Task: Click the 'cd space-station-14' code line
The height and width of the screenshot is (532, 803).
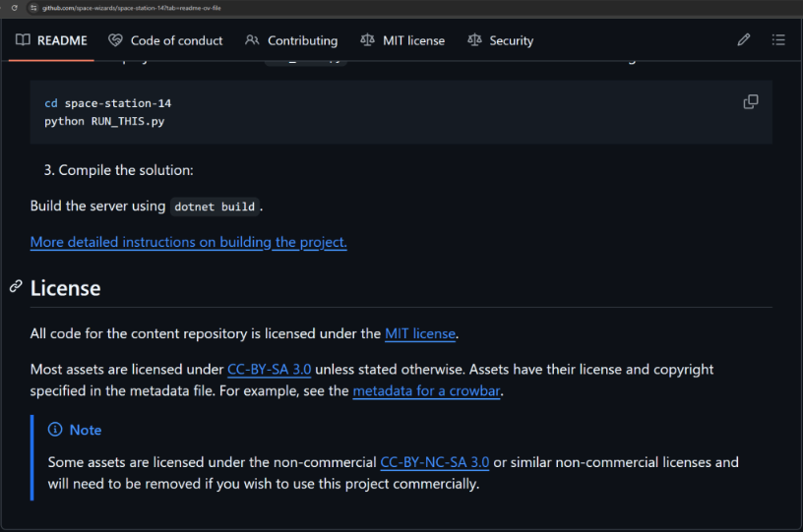Action: 108,103
